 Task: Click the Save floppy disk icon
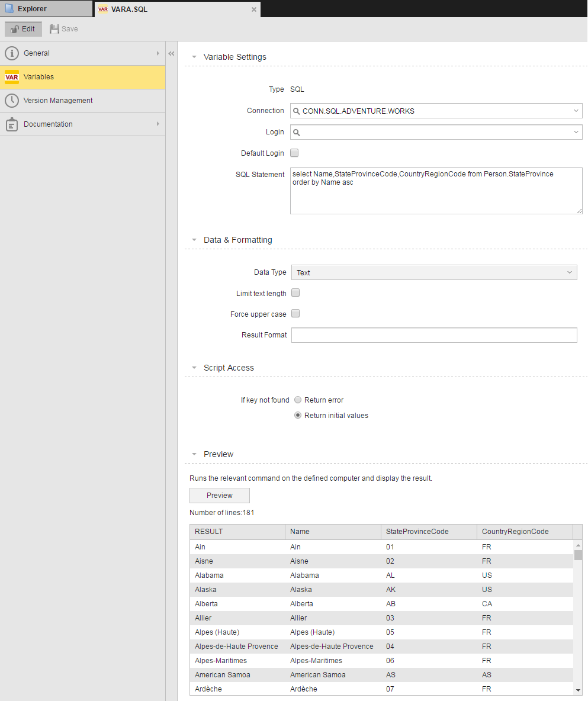pos(54,29)
